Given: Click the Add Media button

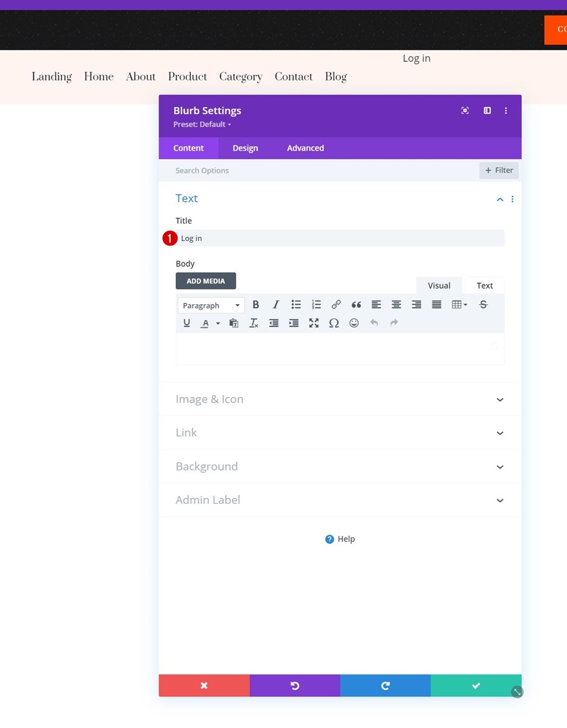Looking at the screenshot, I should click(206, 281).
